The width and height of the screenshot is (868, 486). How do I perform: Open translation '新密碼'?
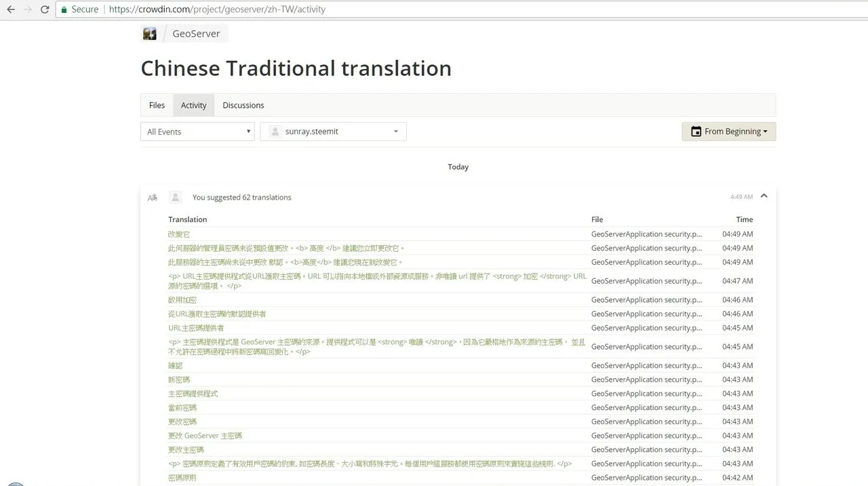pos(179,379)
